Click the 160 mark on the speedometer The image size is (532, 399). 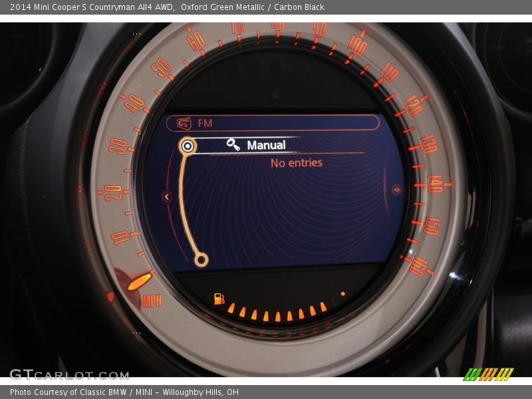pos(419,267)
